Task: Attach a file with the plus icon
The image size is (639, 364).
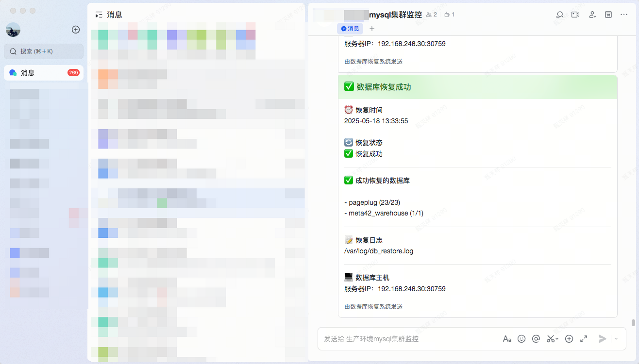Action: [x=569, y=338]
